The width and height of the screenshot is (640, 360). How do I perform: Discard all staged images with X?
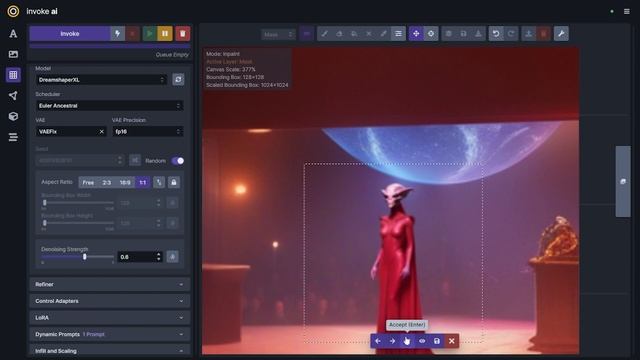click(x=452, y=341)
